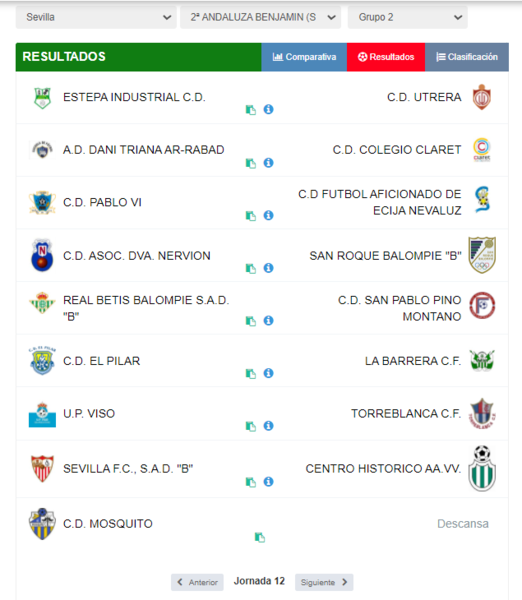This screenshot has width=522, height=600.
Task: Open the 2ª Andaluza Benjamin competition dropdown
Action: [260, 17]
